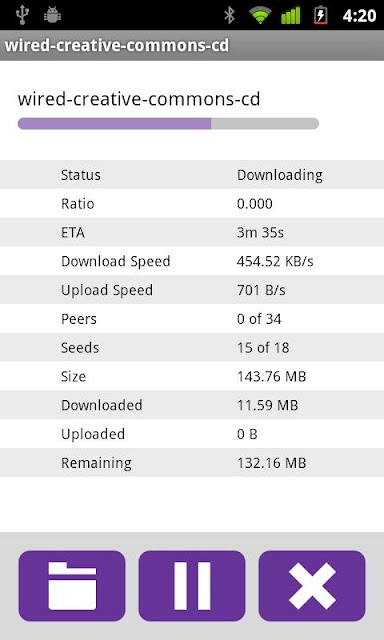The image size is (384, 640).
Task: Tap the USB connection status icon
Action: click(x=22, y=15)
